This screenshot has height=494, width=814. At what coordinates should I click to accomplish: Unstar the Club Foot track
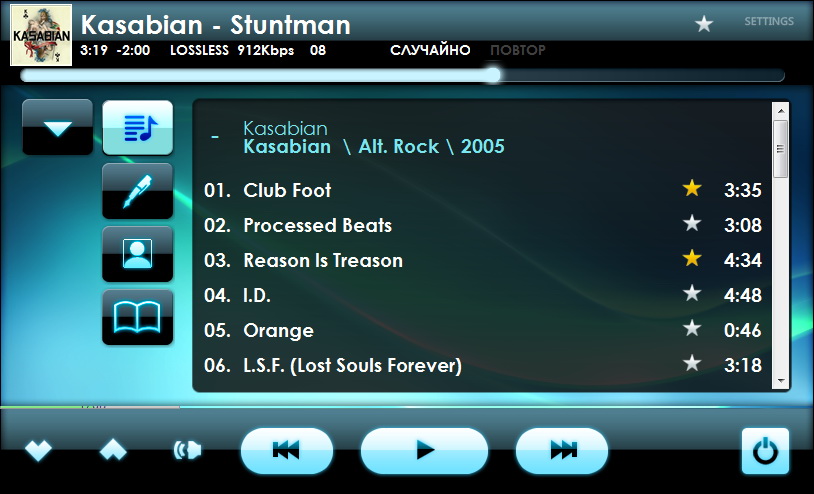coord(692,188)
